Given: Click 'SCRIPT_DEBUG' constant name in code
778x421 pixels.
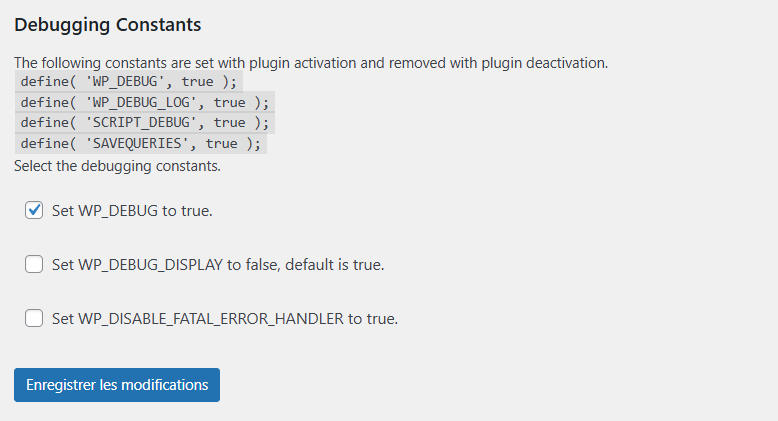Looking at the screenshot, I should coord(142,122).
